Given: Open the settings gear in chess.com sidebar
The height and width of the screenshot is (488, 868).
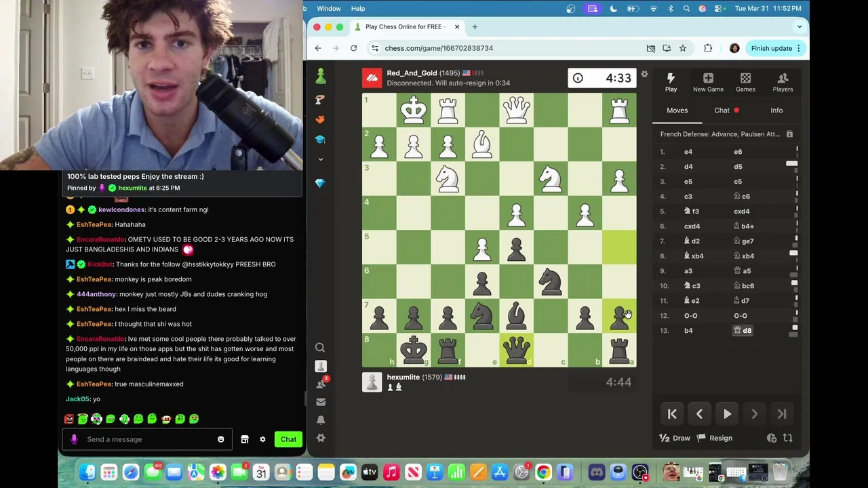Looking at the screenshot, I should (x=321, y=438).
